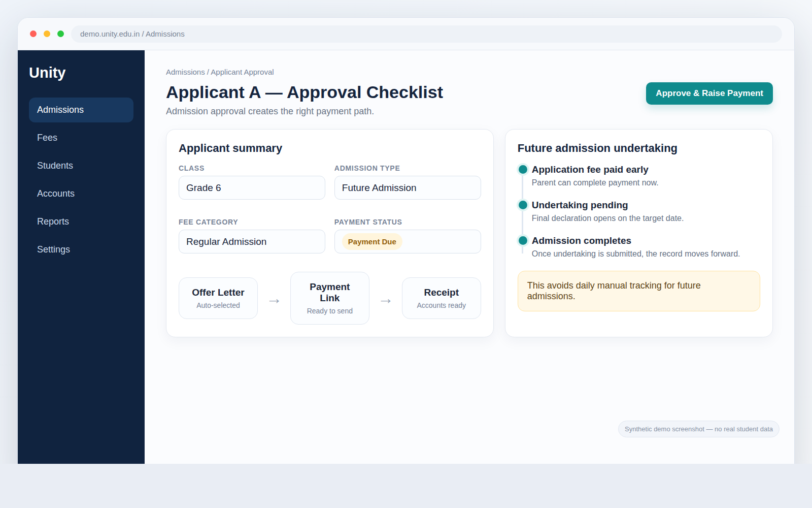Open Admissions in the sidebar

pos(81,110)
